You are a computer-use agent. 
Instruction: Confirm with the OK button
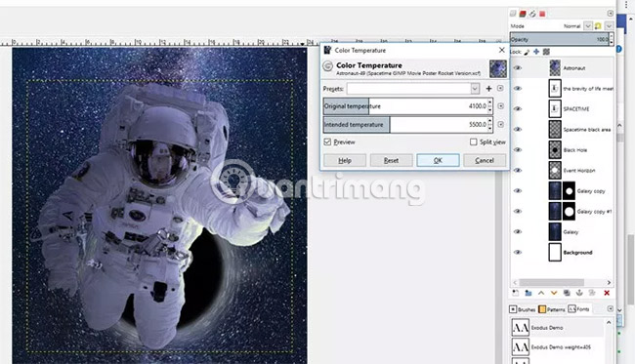click(438, 161)
